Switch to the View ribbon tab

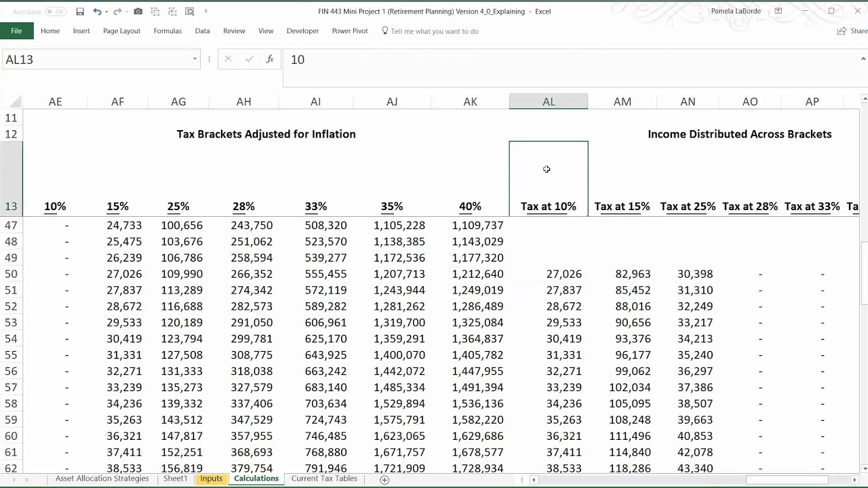coord(266,31)
